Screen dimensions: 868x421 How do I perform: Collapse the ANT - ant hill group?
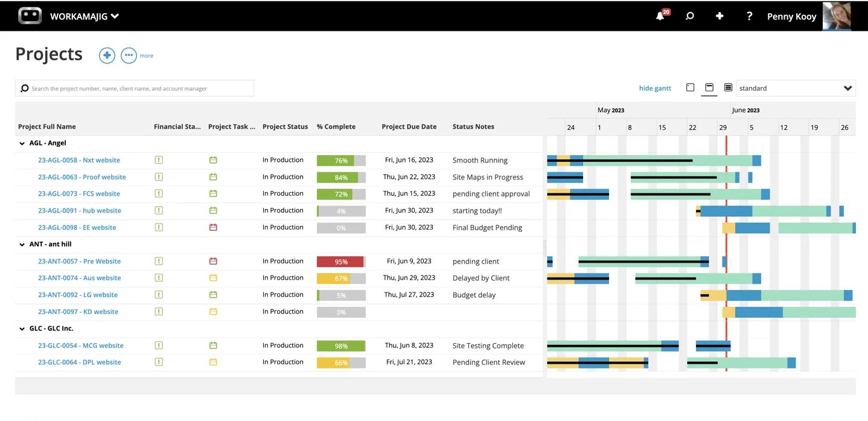pyautogui.click(x=22, y=245)
